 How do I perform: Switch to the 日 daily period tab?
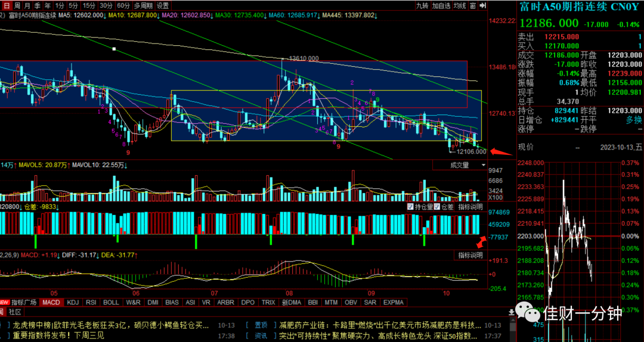tap(6, 6)
